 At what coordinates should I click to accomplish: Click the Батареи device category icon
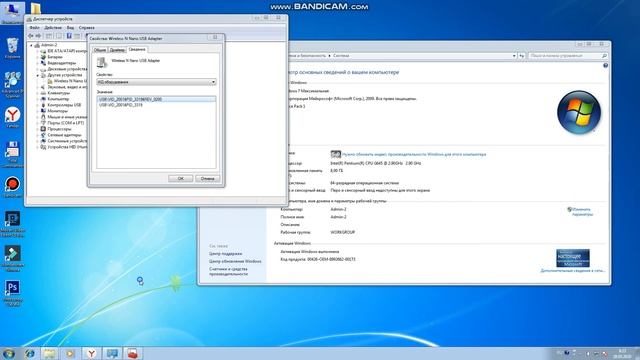(43, 57)
